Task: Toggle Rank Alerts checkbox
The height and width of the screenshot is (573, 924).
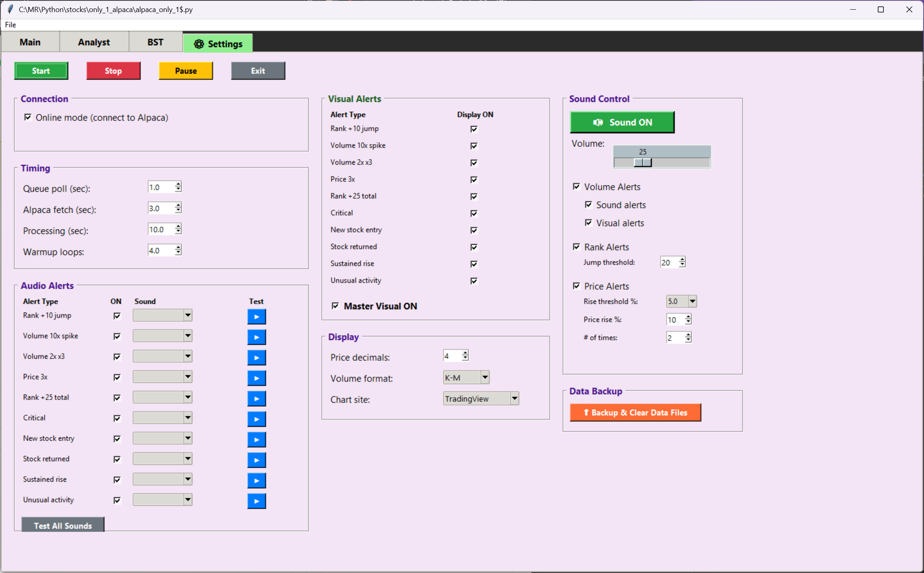Action: point(576,247)
